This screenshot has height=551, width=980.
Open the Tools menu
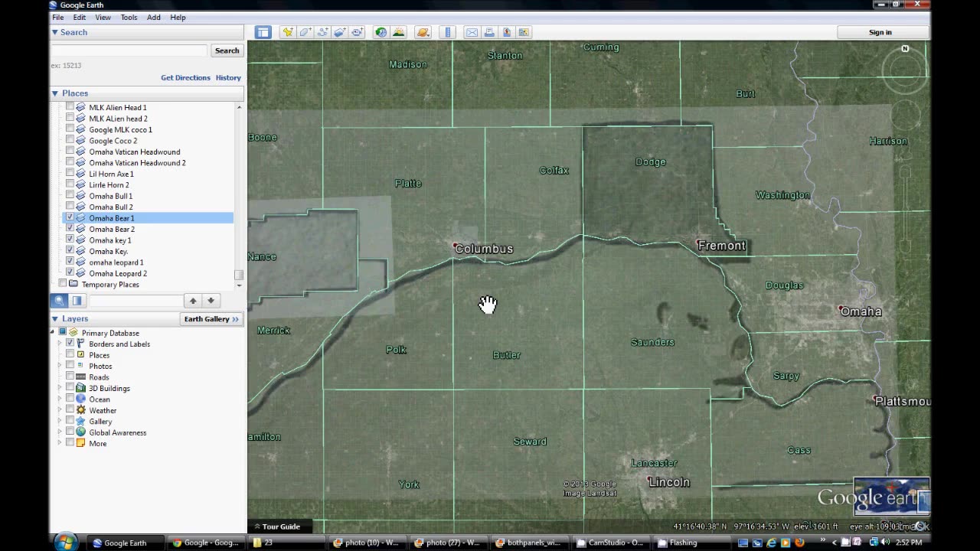tap(129, 17)
